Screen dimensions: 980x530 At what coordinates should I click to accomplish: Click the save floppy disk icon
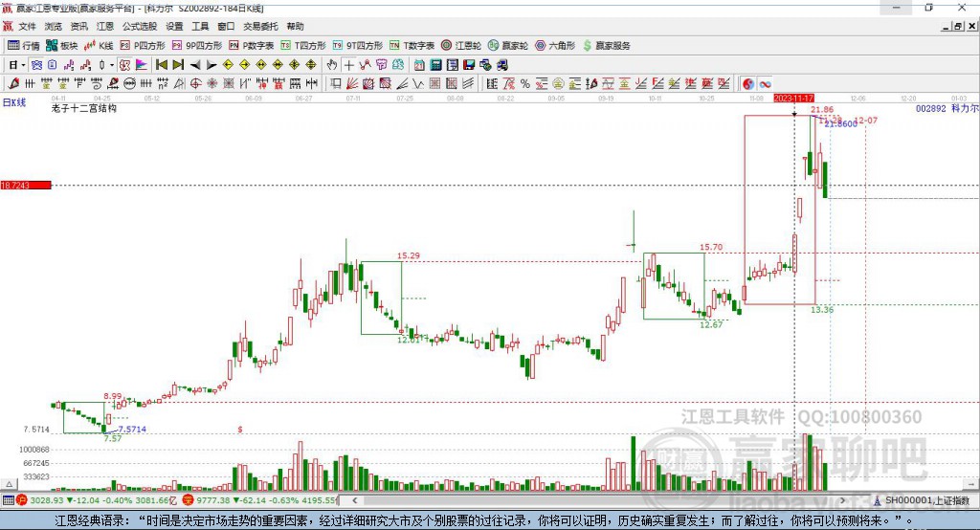pos(469,65)
